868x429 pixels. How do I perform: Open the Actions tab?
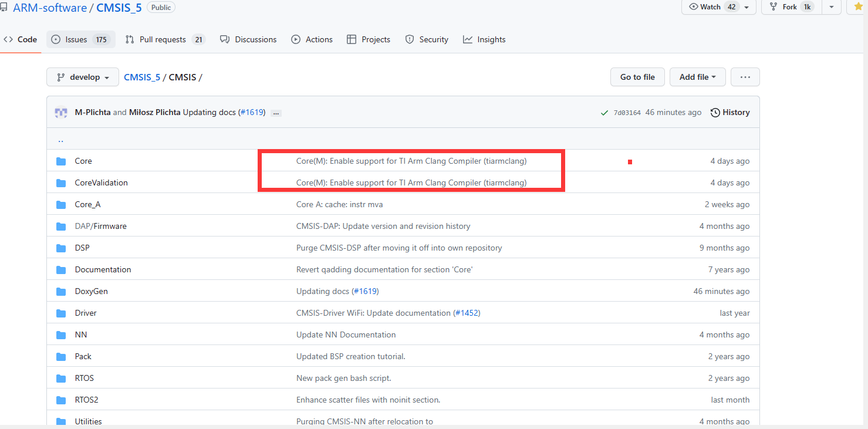pos(312,40)
